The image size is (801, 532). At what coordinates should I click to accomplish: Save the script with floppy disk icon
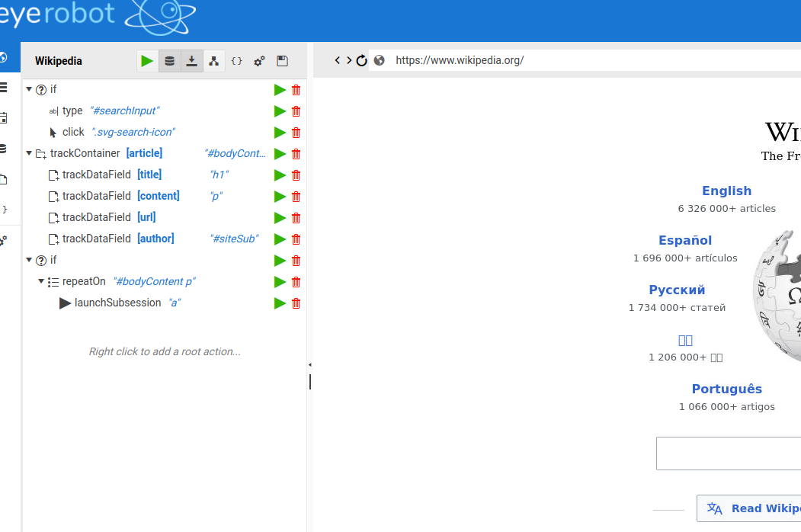[282, 61]
